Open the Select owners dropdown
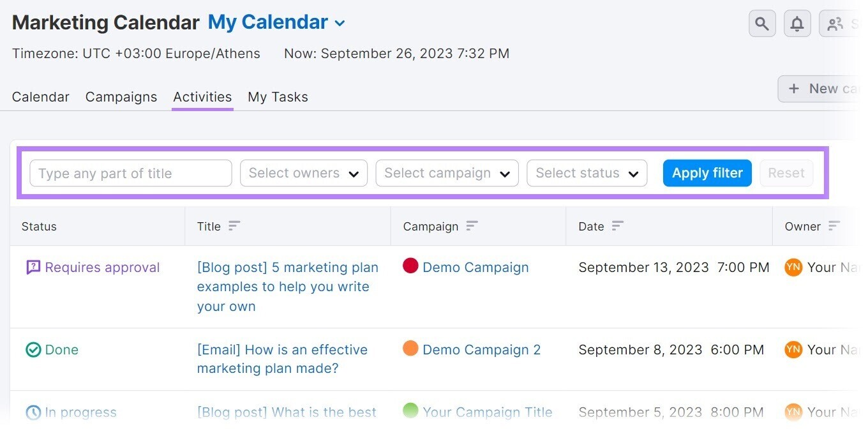Screen dimensions: 868x431 pyautogui.click(x=303, y=173)
